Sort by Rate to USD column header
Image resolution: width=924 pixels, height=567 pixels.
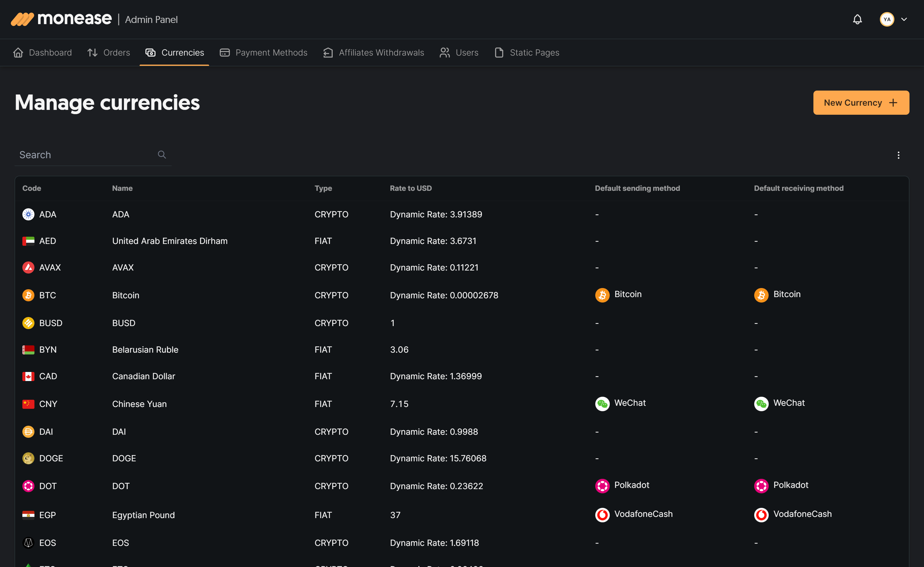tap(411, 188)
